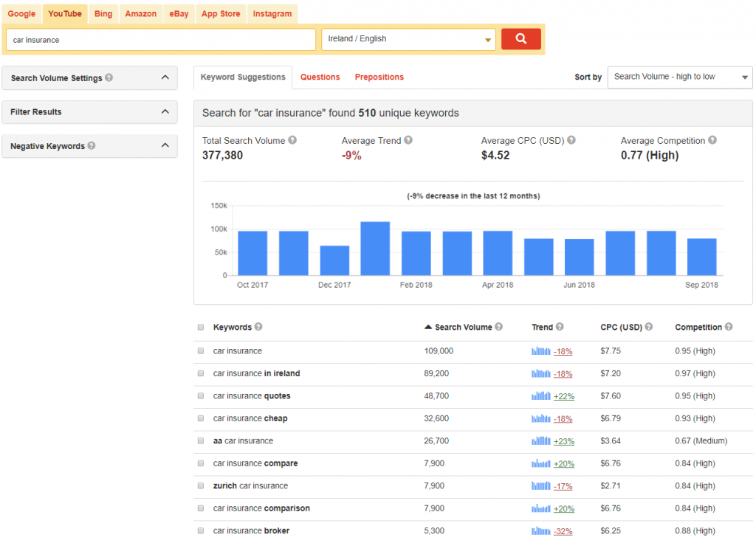Click the red search magnifying glass button
The height and width of the screenshot is (543, 756).
click(520, 38)
